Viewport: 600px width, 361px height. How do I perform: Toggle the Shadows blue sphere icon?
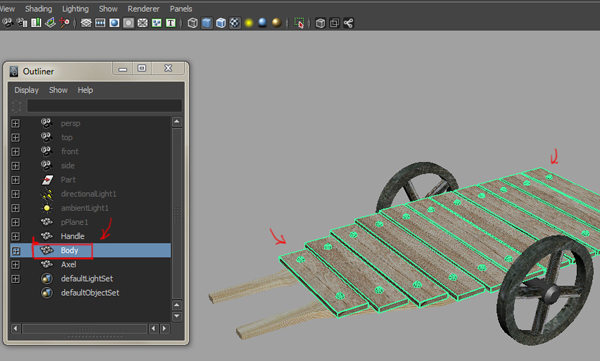(262, 23)
